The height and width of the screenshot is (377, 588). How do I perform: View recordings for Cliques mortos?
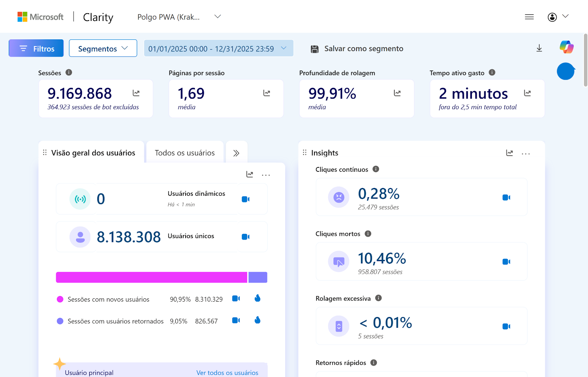[x=506, y=262]
